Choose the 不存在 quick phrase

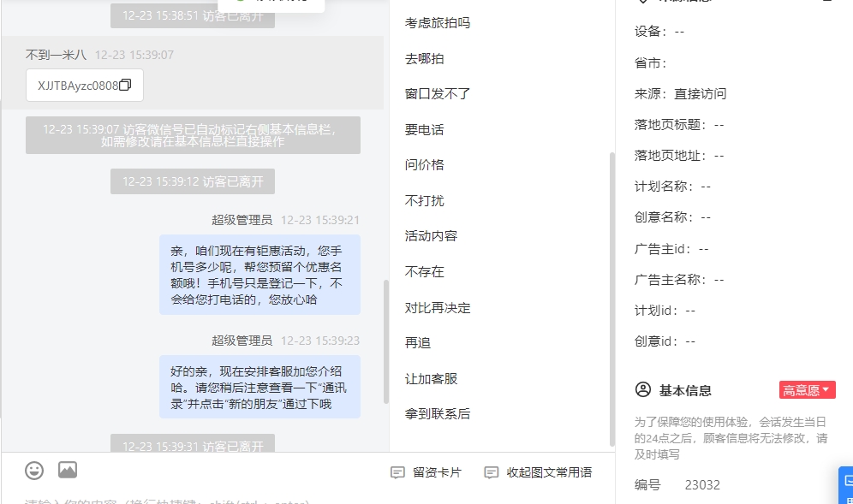click(424, 272)
